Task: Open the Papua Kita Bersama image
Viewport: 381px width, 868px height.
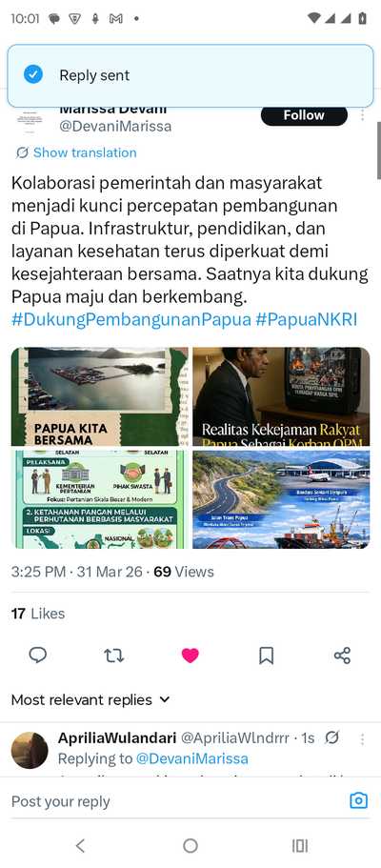Action: coord(100,396)
